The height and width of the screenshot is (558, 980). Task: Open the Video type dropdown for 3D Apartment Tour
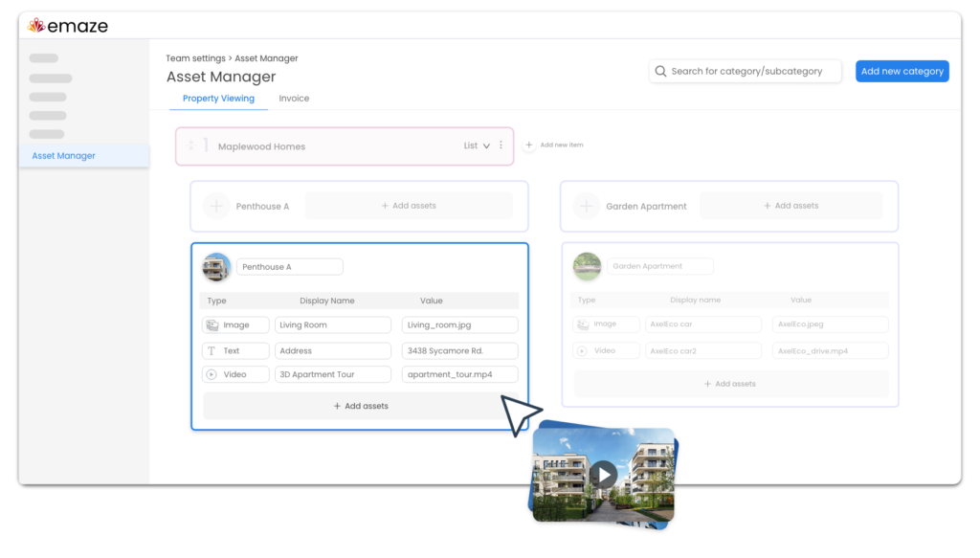[235, 374]
